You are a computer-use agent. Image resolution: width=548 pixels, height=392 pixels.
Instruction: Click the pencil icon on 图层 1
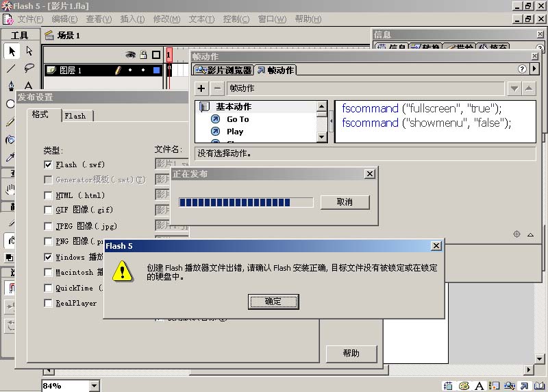(118, 71)
